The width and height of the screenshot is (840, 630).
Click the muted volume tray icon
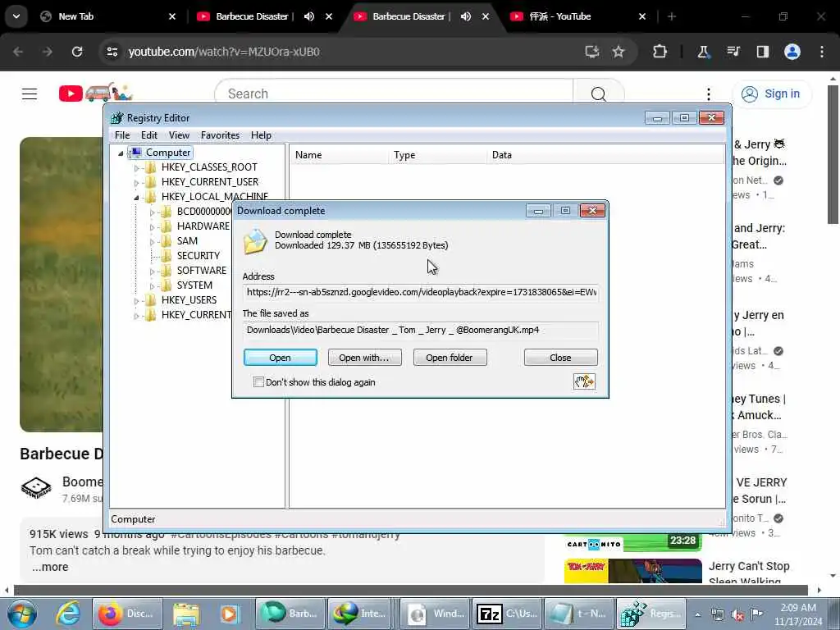pyautogui.click(x=737, y=614)
